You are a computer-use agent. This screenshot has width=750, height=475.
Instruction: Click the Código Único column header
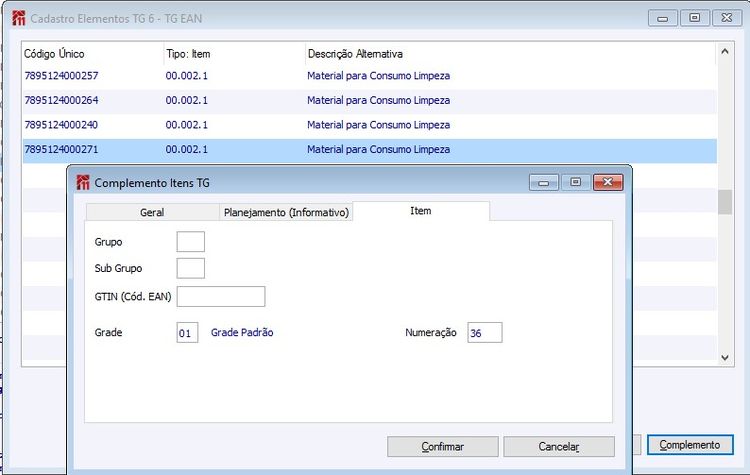pyautogui.click(x=93, y=54)
